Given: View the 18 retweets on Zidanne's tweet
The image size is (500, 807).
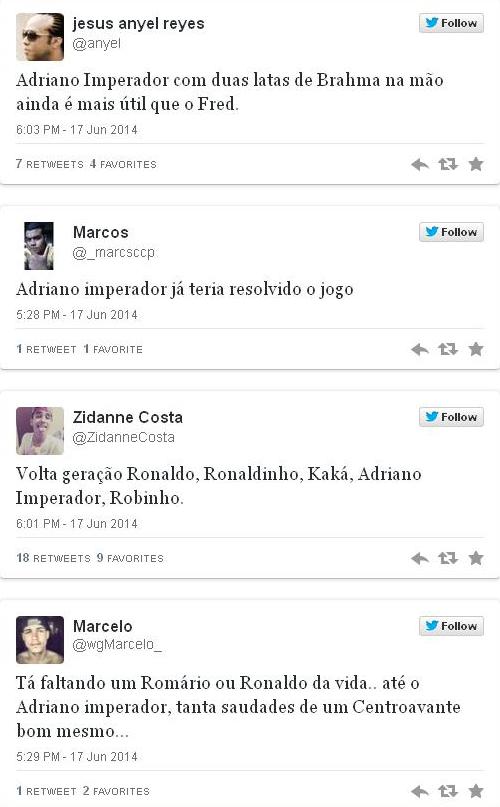Looking at the screenshot, I should [53, 558].
